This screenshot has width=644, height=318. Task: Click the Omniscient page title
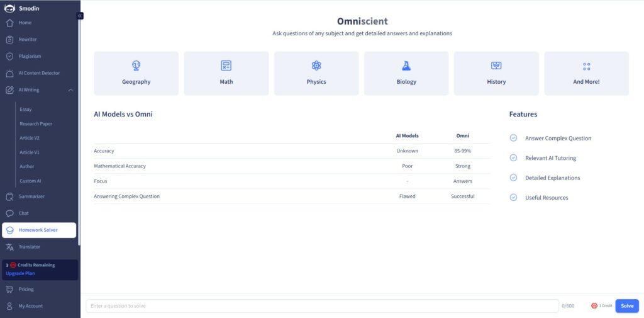pos(362,21)
